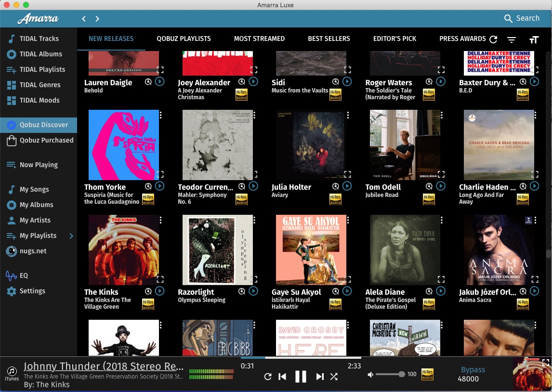The width and height of the screenshot is (552, 392).
Task: Open the EQ panel
Action: coord(39,275)
